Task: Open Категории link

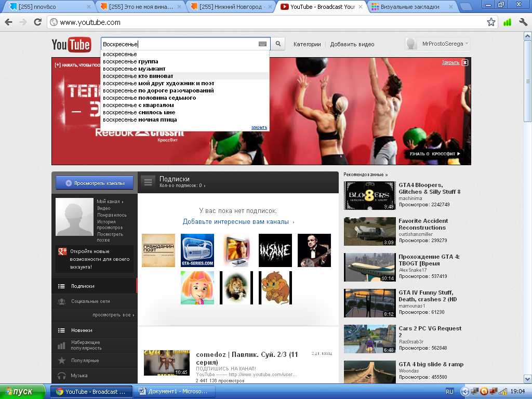Action: tap(307, 44)
